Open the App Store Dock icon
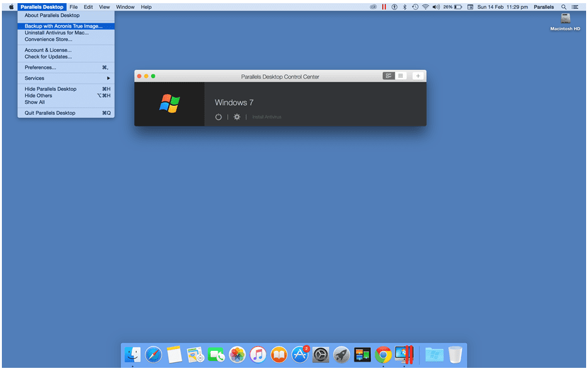588x371 pixels. click(300, 355)
